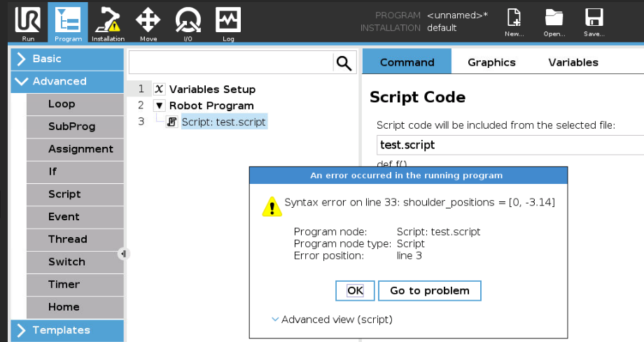The width and height of the screenshot is (644, 342).
Task: Click the Syntax error on line 33 message
Action: click(x=420, y=202)
